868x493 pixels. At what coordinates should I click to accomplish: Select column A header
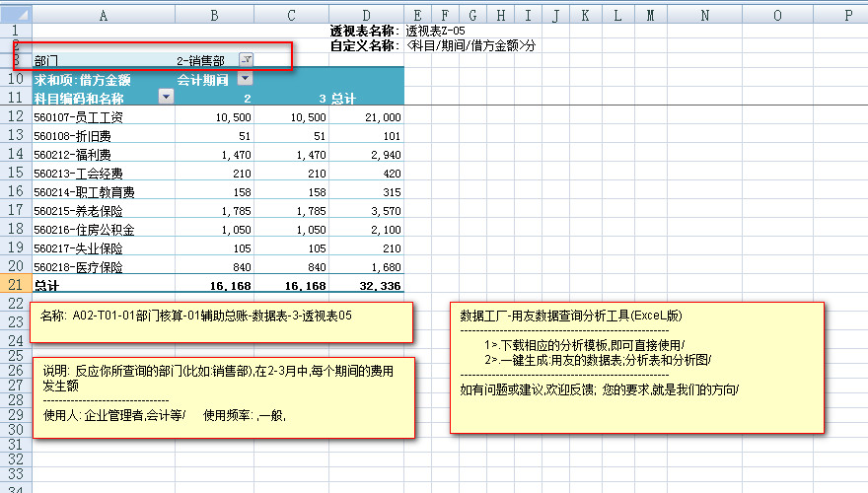[104, 15]
